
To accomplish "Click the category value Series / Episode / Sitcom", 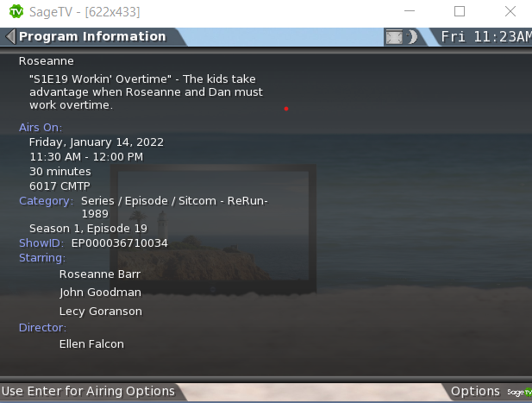I will pos(174,207).
